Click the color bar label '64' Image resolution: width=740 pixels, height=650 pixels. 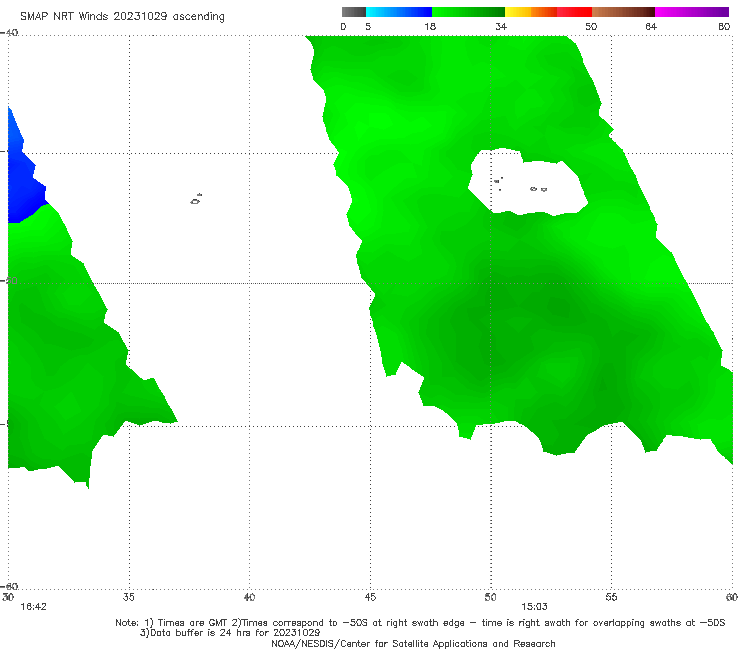click(651, 27)
